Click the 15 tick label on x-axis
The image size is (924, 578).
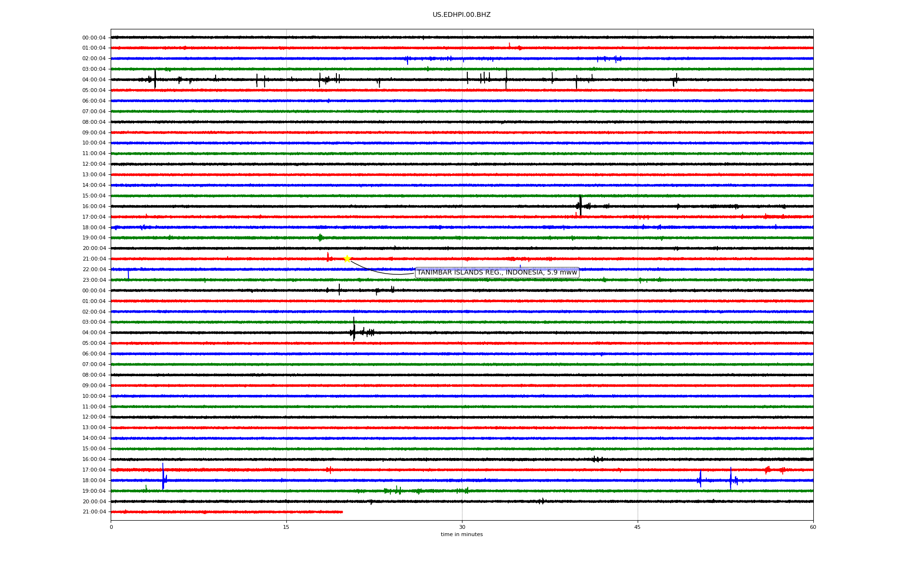(x=286, y=527)
